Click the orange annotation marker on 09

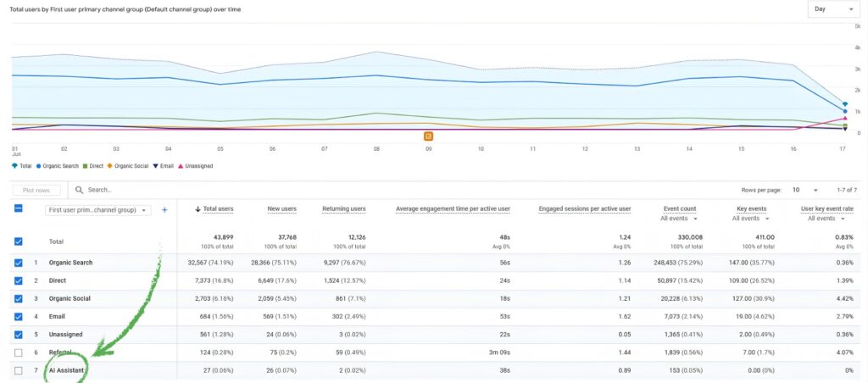click(428, 136)
